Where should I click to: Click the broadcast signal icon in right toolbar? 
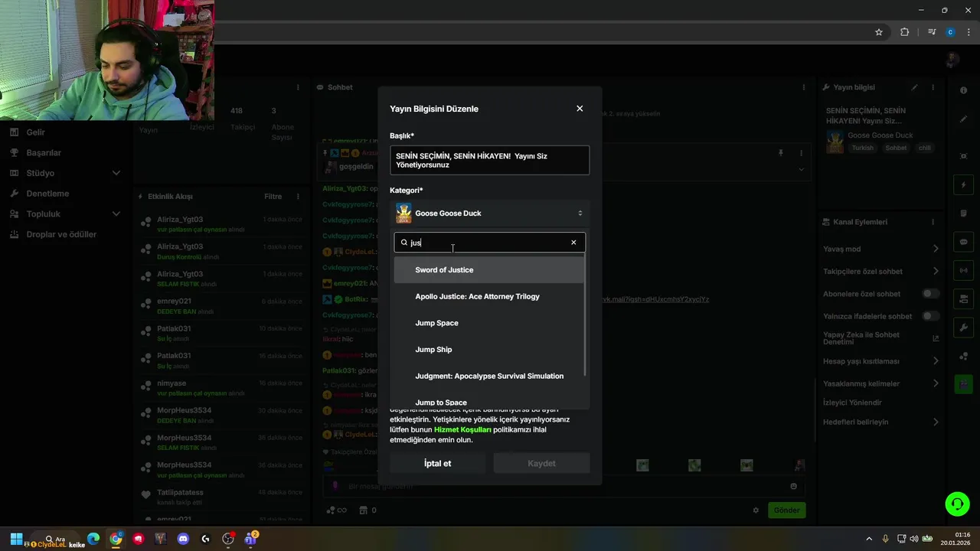coord(964,270)
